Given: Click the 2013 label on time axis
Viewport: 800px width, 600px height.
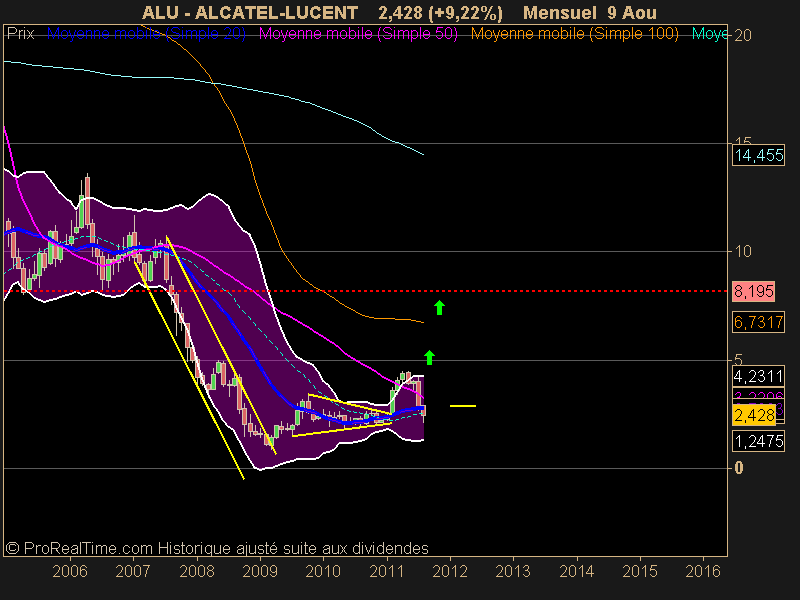Looking at the screenshot, I should [513, 571].
